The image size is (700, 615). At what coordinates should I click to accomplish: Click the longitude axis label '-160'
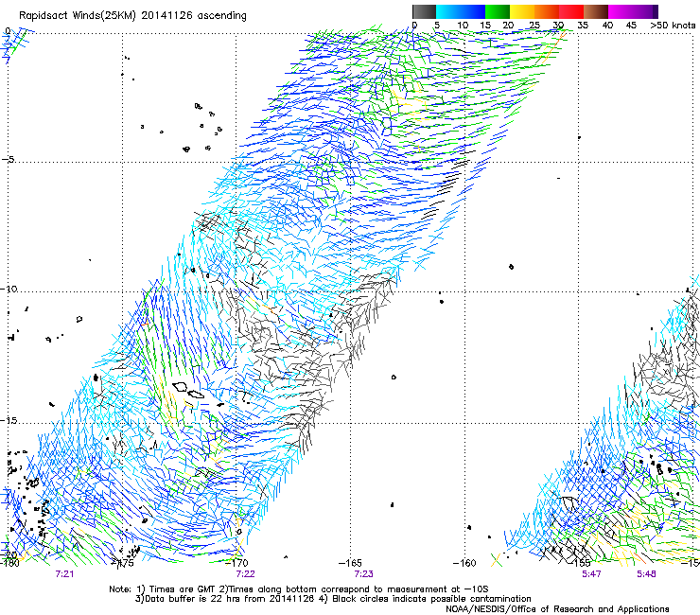click(464, 563)
